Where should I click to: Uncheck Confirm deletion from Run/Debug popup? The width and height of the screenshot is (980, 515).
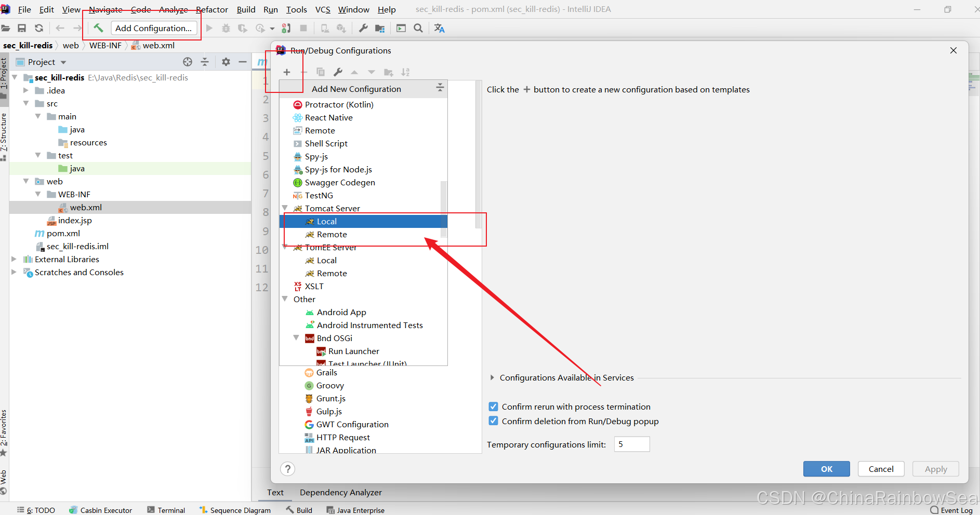[494, 421]
